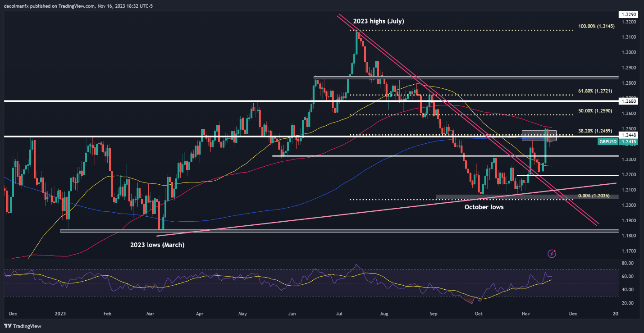Viewport: 644px width, 333px height.
Task: Click the 'October lows' annotation
Action: coord(484,207)
